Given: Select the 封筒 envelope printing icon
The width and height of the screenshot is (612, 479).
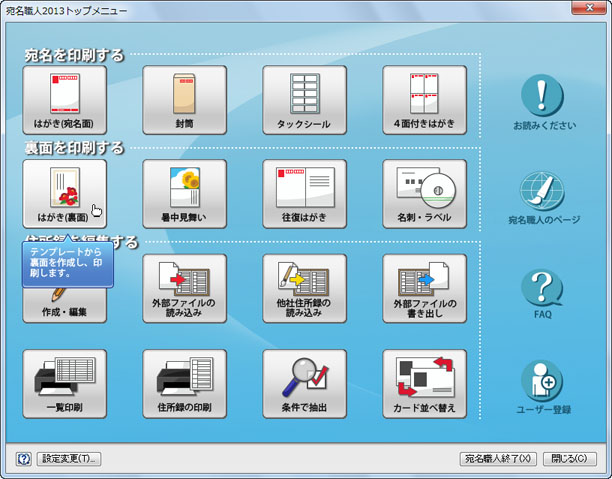Looking at the screenshot, I should click(184, 100).
